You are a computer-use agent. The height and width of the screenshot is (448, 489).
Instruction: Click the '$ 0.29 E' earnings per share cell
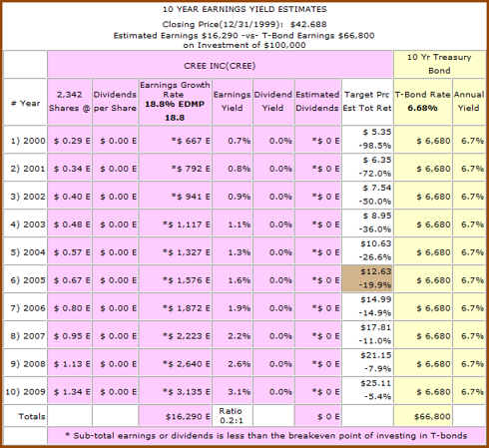pyautogui.click(x=70, y=140)
